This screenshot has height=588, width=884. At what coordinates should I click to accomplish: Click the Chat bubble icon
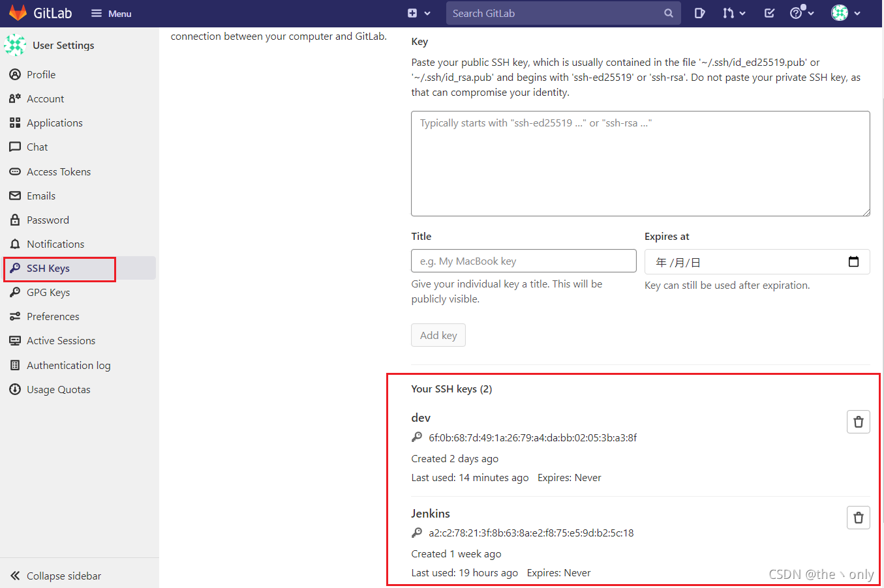(15, 147)
